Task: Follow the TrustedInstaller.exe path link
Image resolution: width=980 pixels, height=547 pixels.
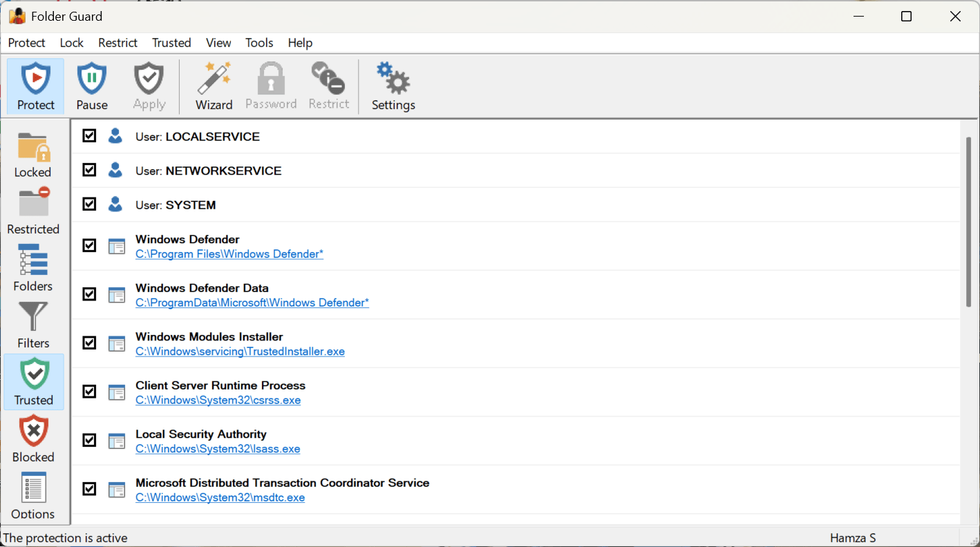Action: click(x=240, y=352)
